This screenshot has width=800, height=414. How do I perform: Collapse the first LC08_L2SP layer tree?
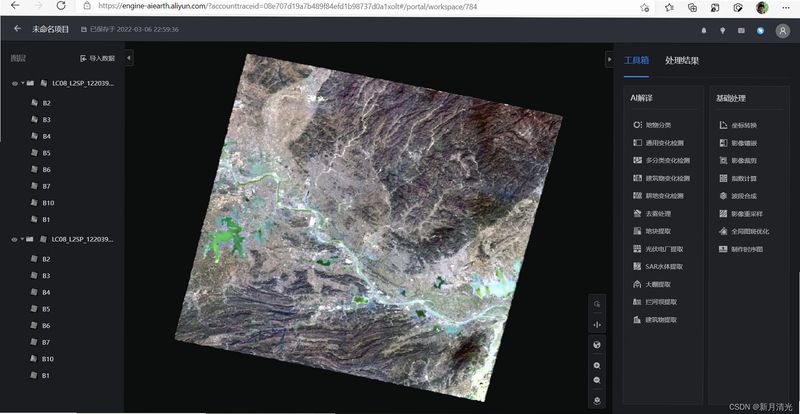(23, 83)
